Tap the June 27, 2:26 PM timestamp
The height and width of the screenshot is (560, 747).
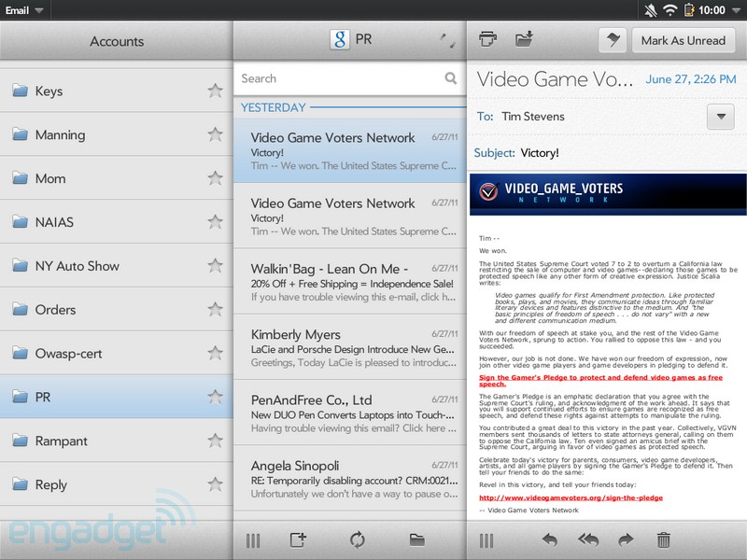pos(691,79)
